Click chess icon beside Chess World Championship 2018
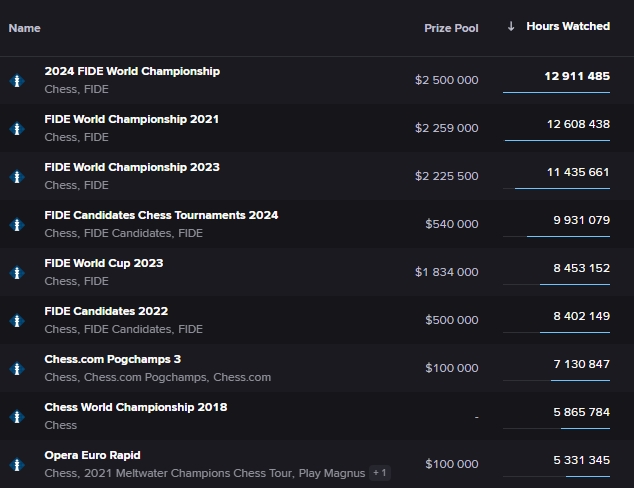This screenshot has width=634, height=488. [17, 417]
